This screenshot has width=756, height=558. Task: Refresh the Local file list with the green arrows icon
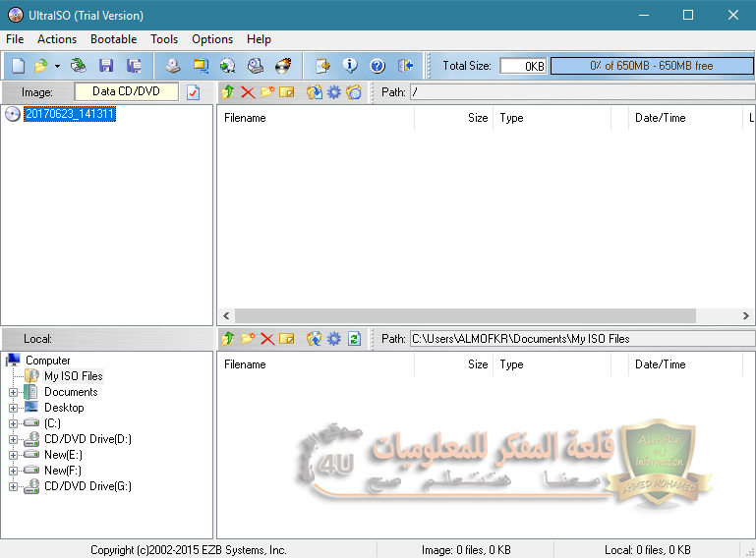click(x=354, y=339)
